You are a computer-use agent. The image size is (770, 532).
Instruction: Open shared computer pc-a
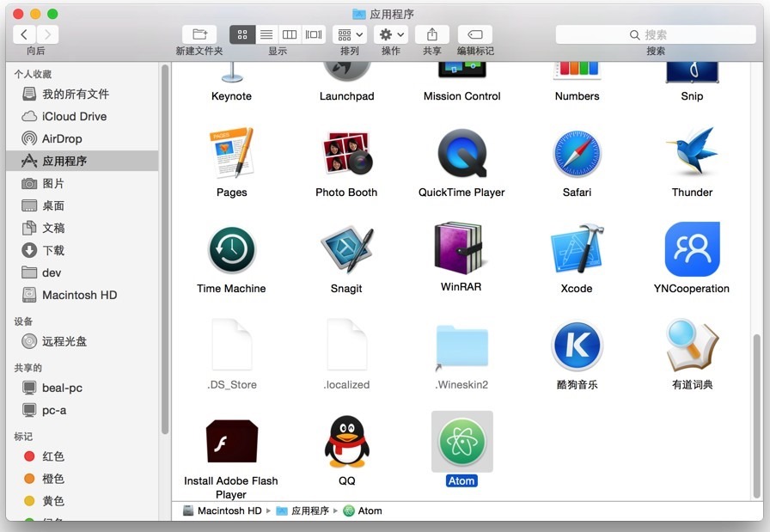tap(82, 410)
